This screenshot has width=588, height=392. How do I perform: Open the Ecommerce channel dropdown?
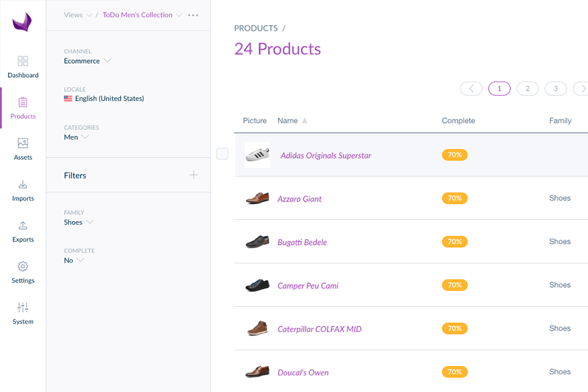87,61
